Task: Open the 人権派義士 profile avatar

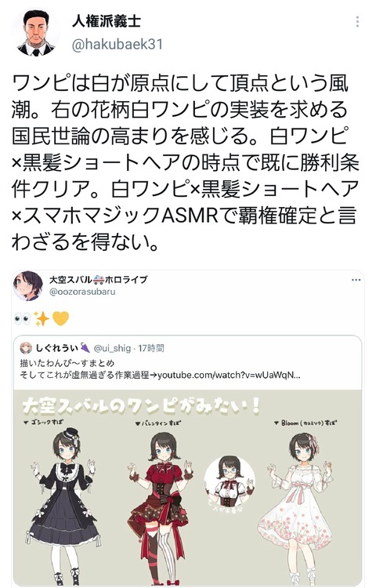Action: (x=36, y=32)
